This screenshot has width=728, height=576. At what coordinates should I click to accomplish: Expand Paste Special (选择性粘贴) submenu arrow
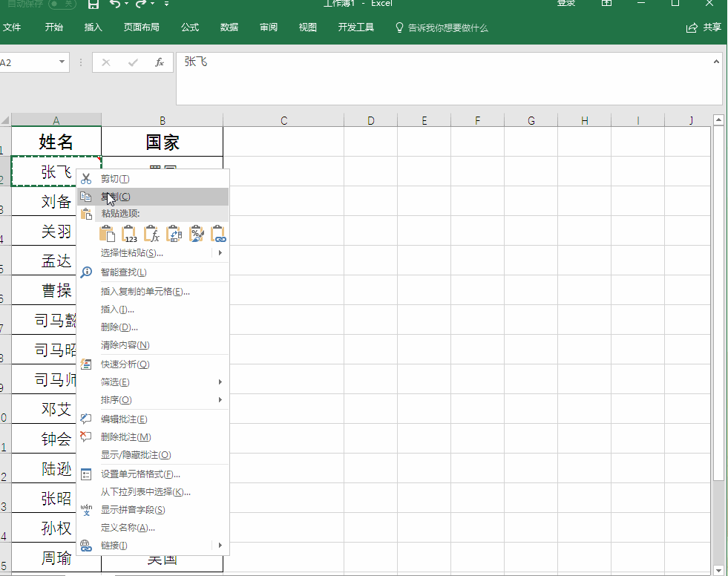[220, 252]
